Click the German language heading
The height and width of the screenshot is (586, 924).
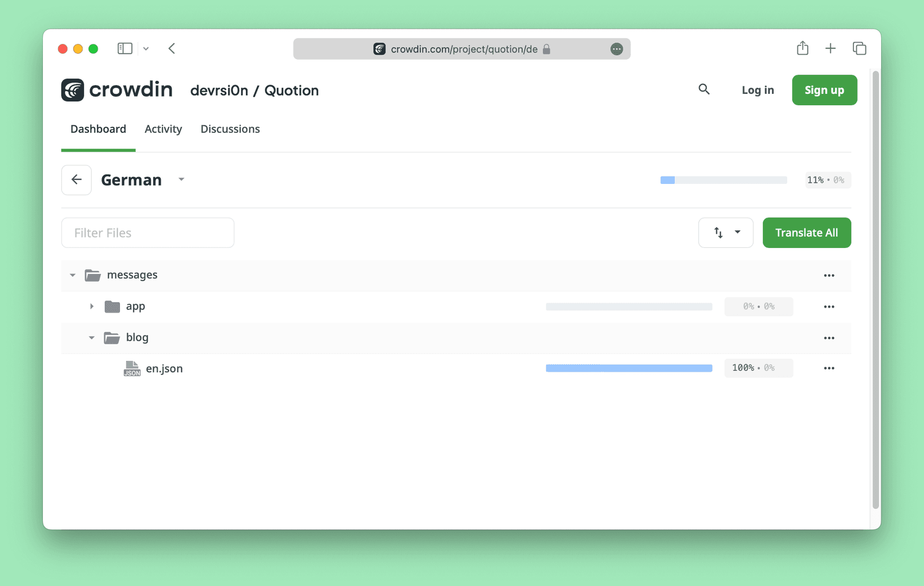point(131,180)
